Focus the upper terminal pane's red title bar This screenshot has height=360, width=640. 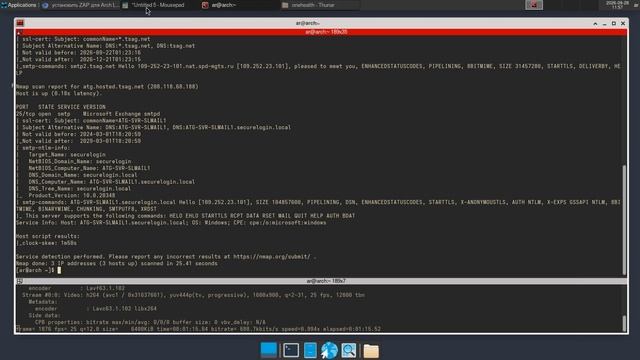(326, 32)
